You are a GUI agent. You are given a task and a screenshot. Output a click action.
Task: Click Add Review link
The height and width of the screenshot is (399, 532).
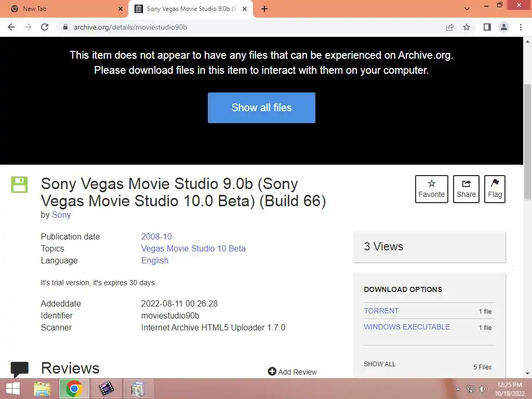(x=292, y=372)
